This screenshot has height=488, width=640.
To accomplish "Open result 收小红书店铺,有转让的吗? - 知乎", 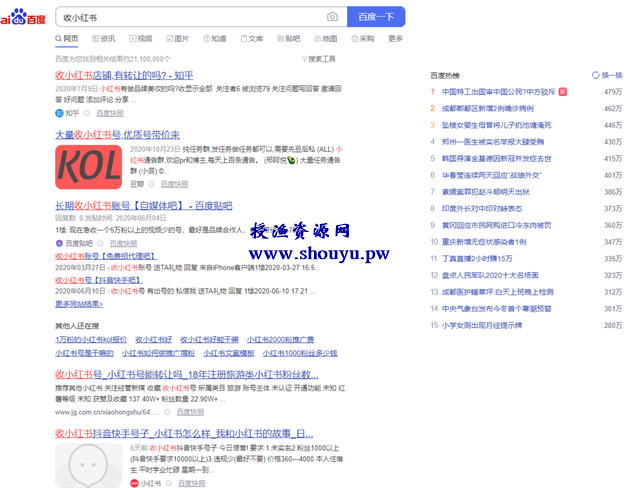I will pos(124,75).
